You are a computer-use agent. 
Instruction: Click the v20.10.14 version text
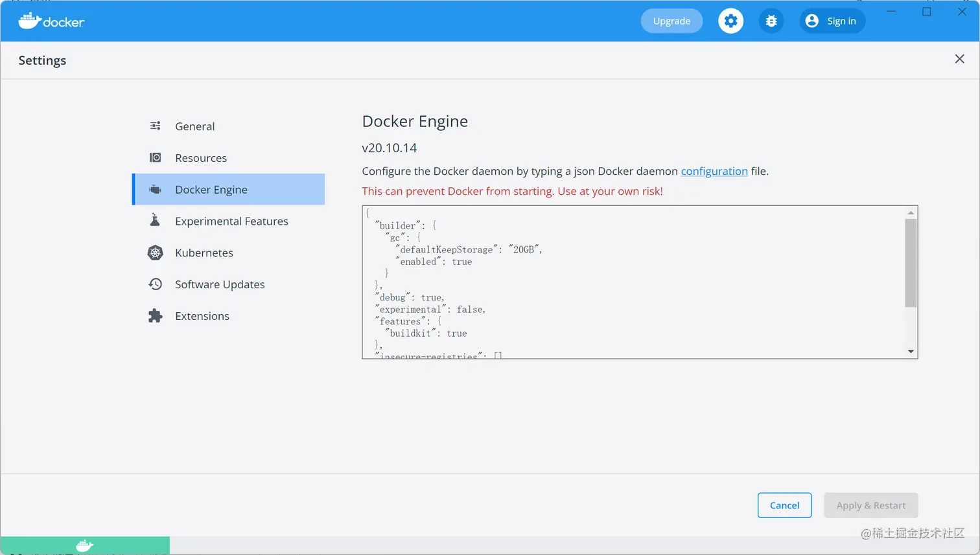point(390,148)
